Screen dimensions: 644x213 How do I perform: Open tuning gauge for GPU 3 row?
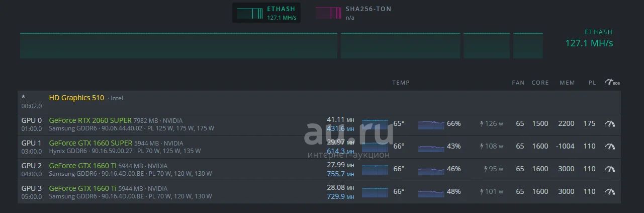(x=610, y=191)
